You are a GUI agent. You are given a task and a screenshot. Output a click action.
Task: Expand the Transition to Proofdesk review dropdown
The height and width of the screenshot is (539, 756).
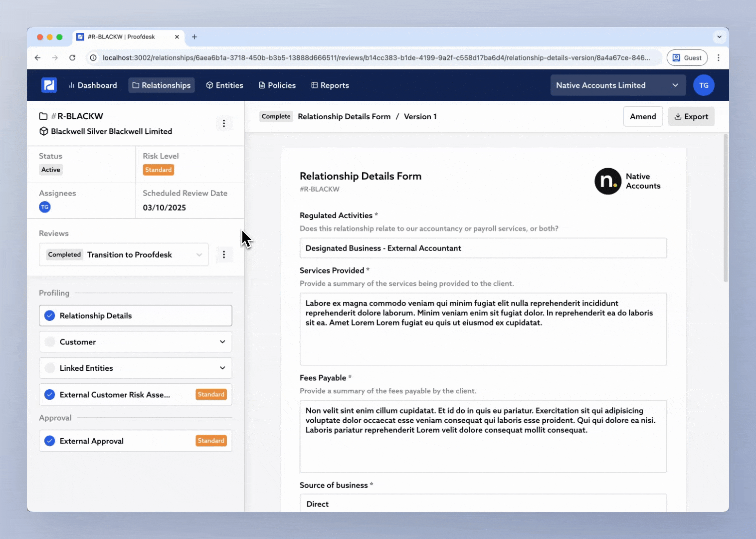199,255
